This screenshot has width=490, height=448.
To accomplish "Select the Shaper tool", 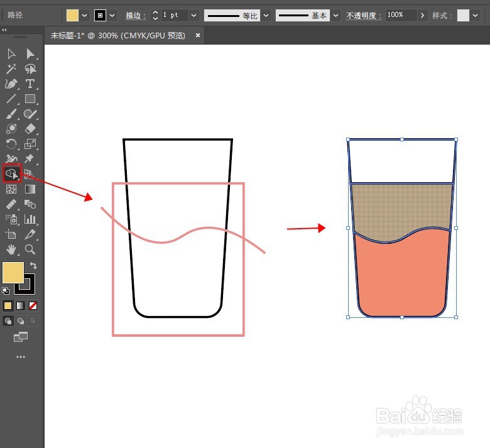I will pyautogui.click(x=30, y=114).
